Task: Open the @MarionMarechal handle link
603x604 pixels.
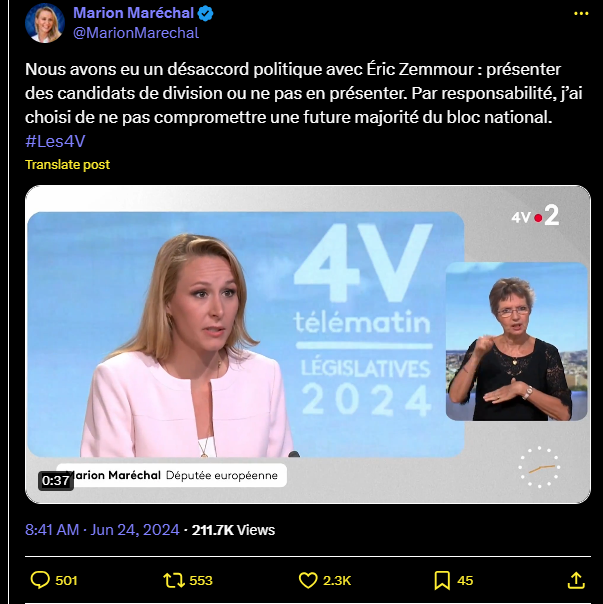Action: 136,33
